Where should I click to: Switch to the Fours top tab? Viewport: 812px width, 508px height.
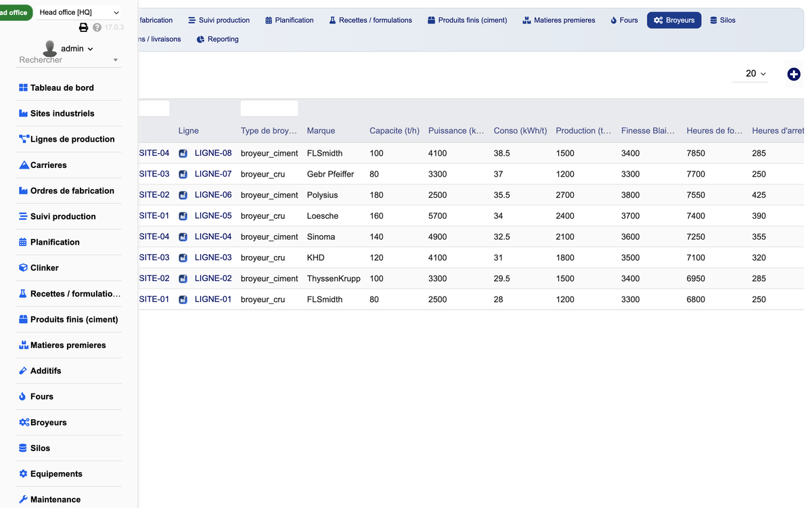624,20
